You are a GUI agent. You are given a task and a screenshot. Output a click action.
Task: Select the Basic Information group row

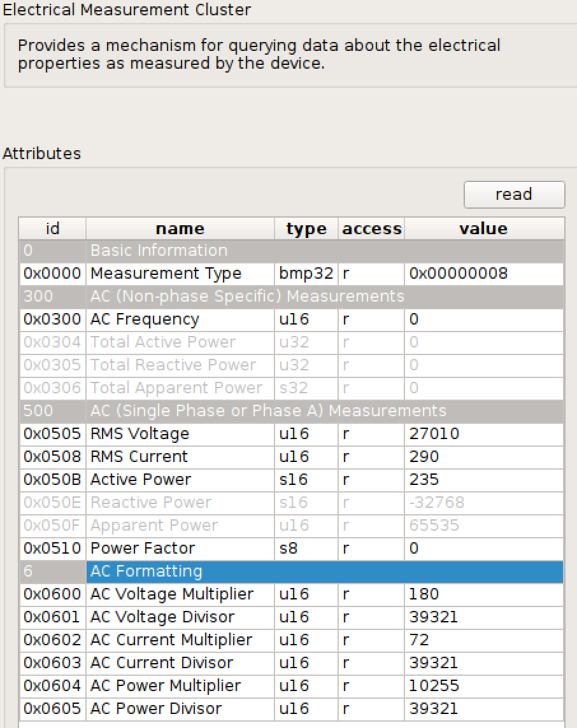(291, 251)
